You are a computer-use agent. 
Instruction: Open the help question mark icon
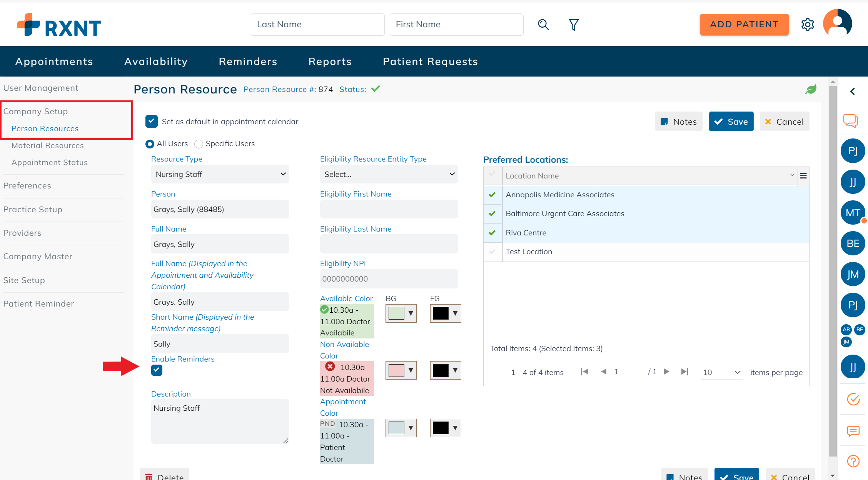pos(853,461)
